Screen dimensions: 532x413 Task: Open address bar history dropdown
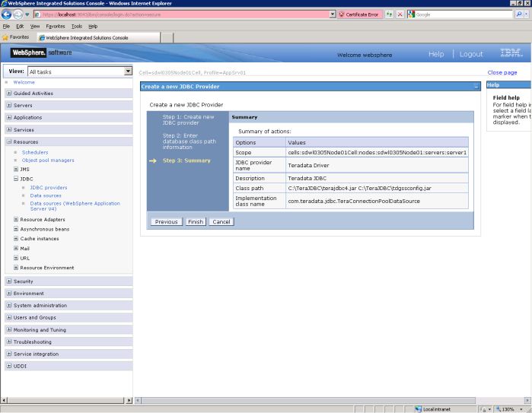333,14
